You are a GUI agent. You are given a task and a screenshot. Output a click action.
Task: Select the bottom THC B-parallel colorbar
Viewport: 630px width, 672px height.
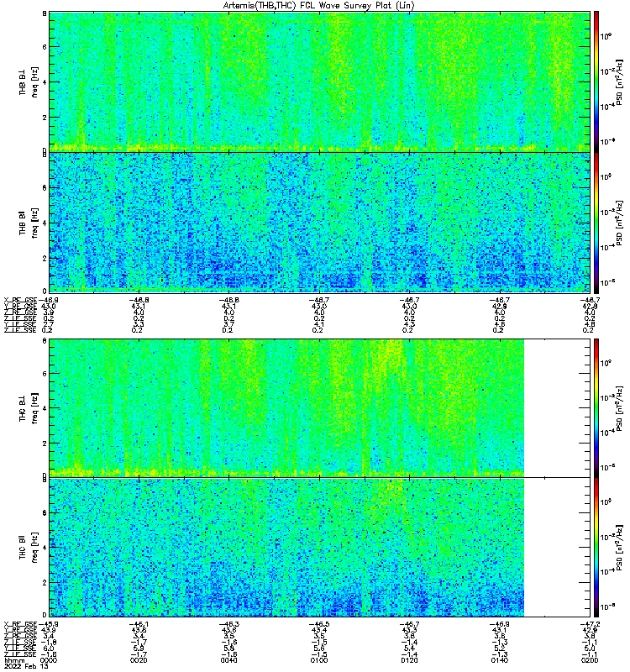[x=596, y=548]
